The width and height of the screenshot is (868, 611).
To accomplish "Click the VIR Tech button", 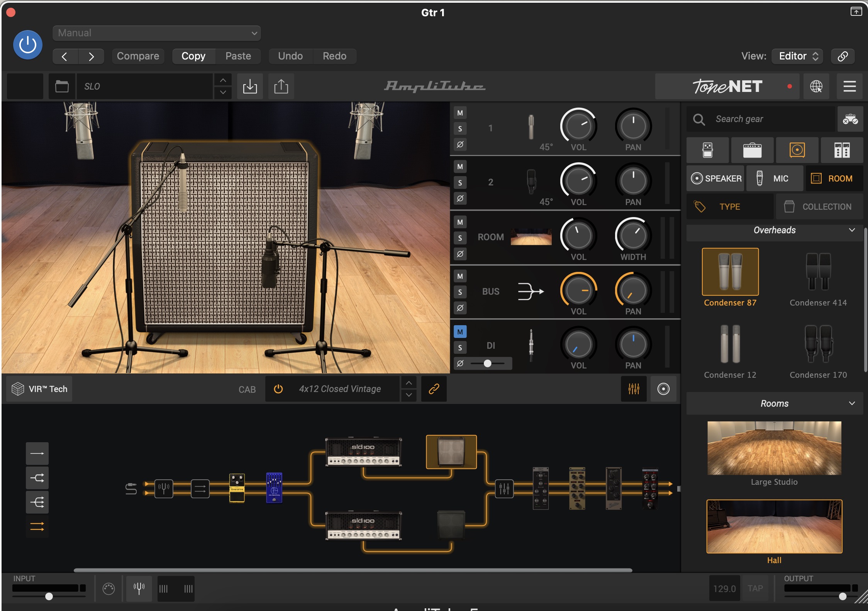I will tap(39, 389).
